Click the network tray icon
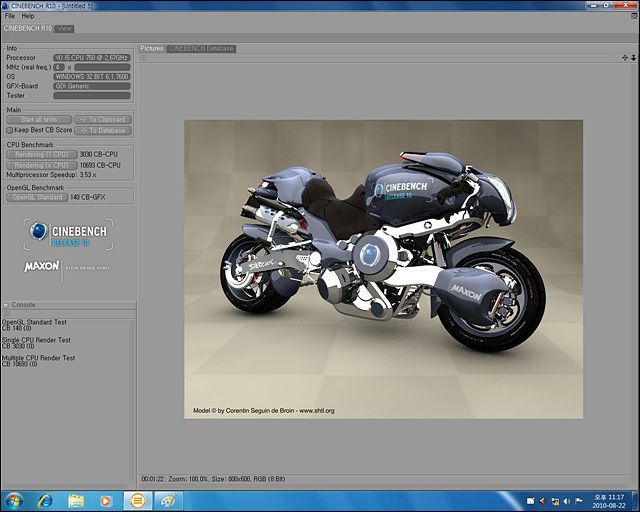 pos(555,501)
